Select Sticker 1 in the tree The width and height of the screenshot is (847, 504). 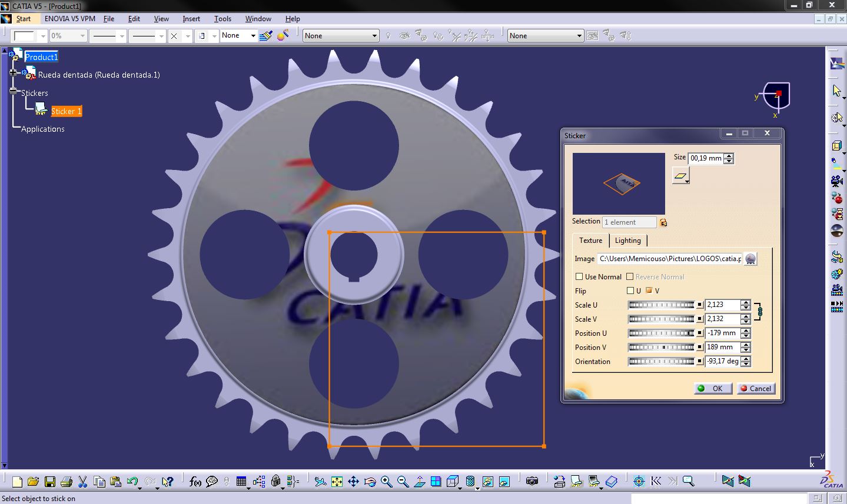coord(66,111)
